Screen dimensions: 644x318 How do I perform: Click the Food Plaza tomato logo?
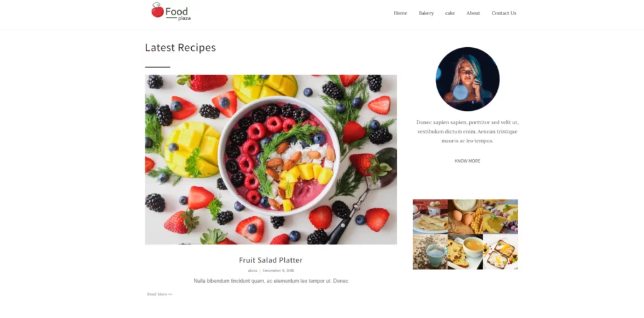171,11
